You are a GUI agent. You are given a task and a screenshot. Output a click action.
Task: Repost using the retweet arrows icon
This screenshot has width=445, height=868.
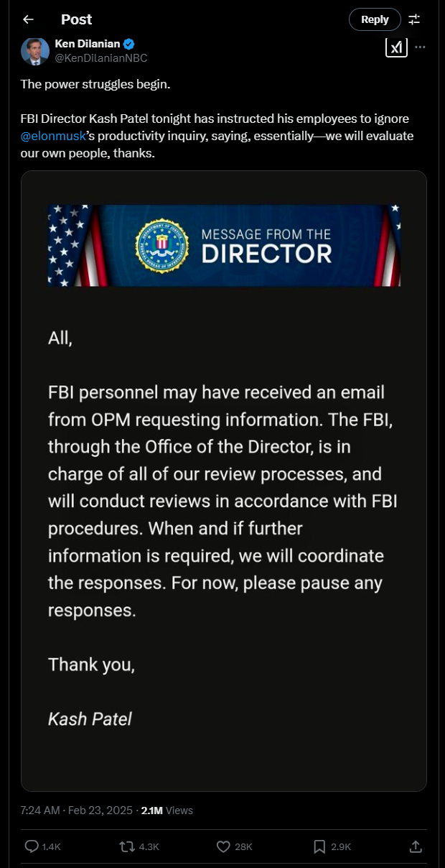(127, 846)
